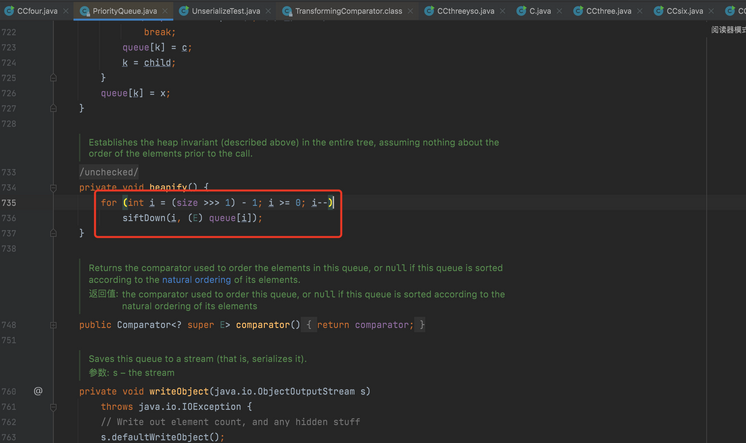Click the siftDown call on line 736
This screenshot has width=746, height=443.
click(144, 218)
